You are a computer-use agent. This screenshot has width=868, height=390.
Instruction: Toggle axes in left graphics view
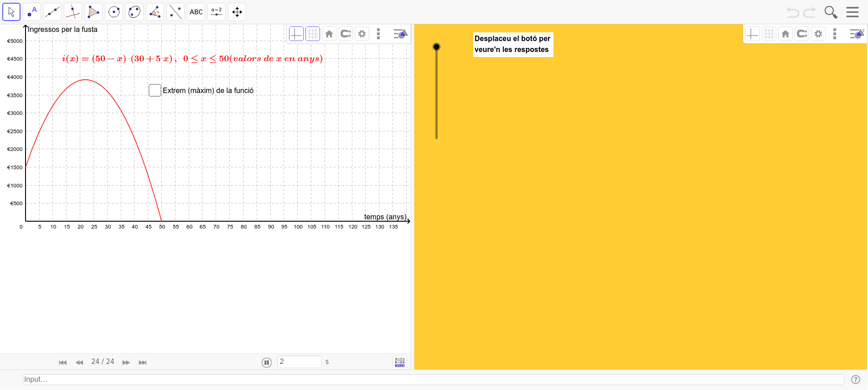[x=296, y=34]
